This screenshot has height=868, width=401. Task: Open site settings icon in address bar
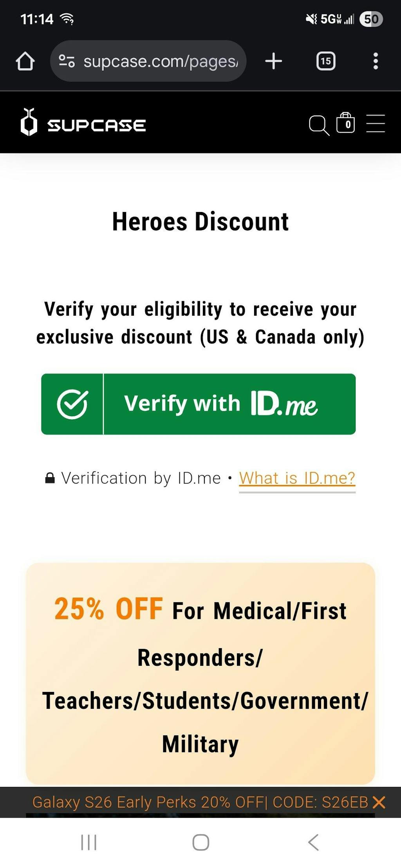pos(67,61)
